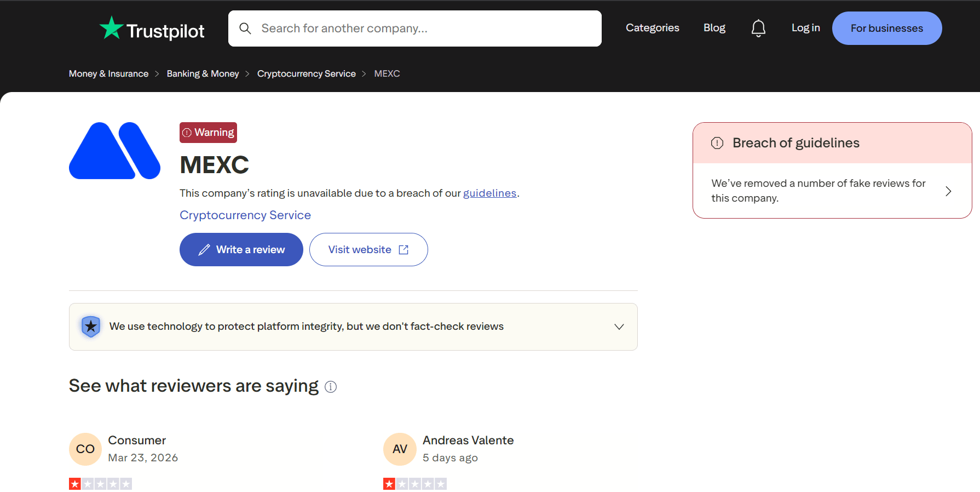Image resolution: width=980 pixels, height=492 pixels.
Task: Click the AV avatar of Andreas Valente
Action: click(400, 449)
